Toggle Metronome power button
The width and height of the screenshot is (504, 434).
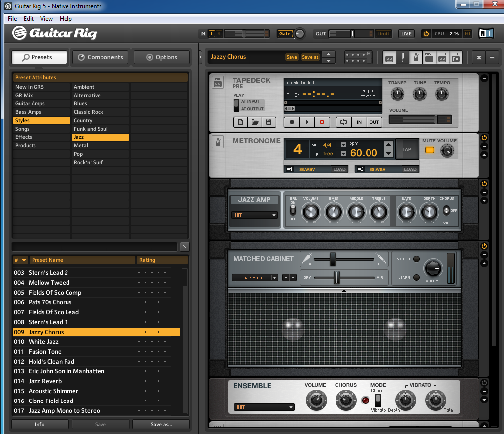pyautogui.click(x=484, y=137)
